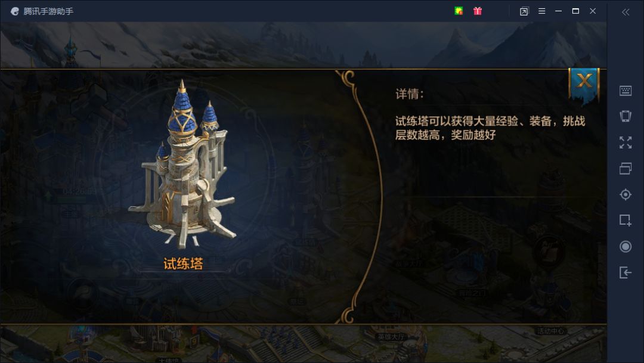Collapse the right sidebar with double chevron

coord(625,12)
